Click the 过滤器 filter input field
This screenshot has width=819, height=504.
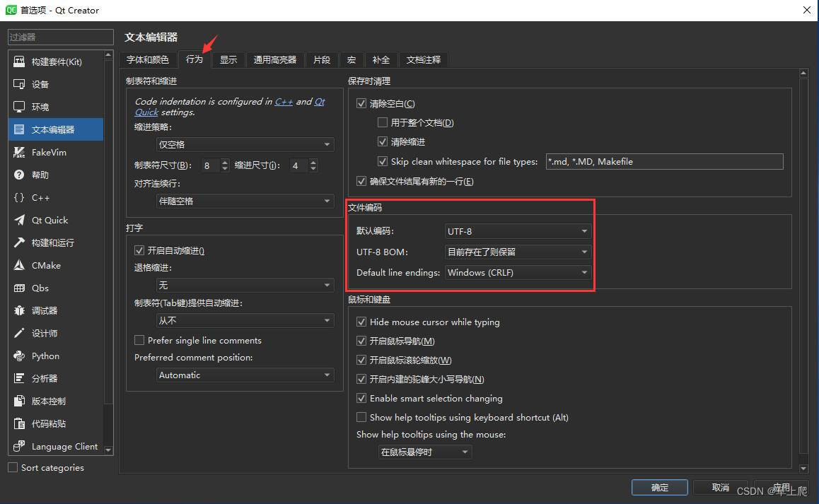61,37
